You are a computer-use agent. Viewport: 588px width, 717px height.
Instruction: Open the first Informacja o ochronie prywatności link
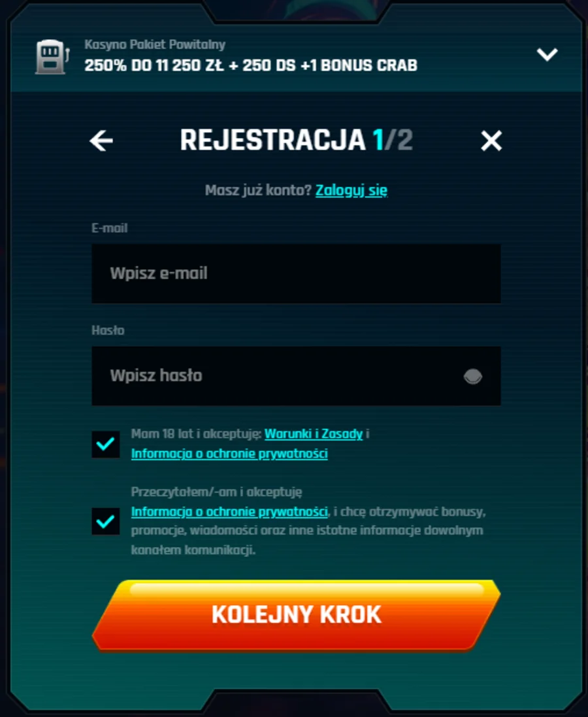[229, 454]
